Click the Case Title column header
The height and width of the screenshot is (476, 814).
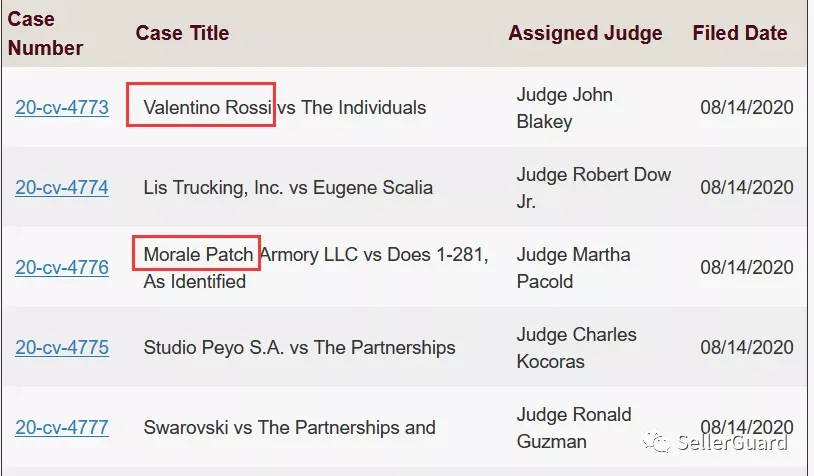tap(182, 33)
